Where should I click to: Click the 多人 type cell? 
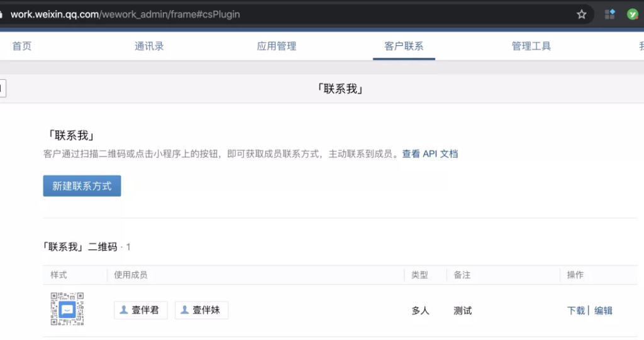coord(421,311)
